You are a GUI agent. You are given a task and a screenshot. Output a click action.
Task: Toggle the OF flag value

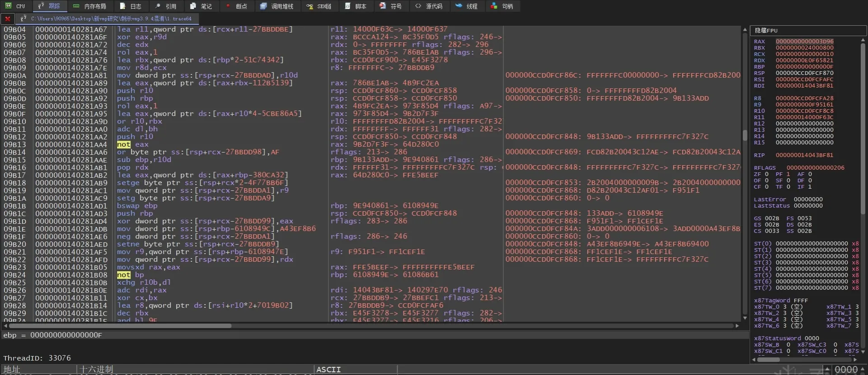(x=767, y=181)
